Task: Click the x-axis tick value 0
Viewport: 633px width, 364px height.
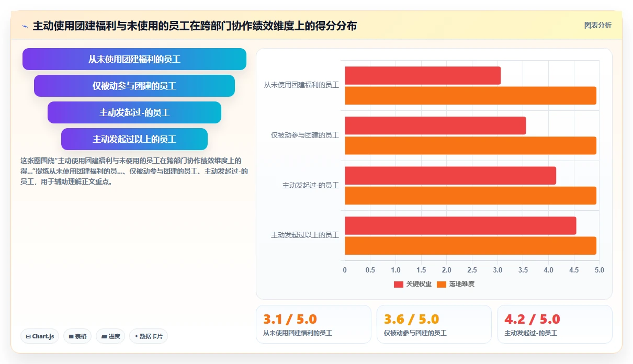Action: pyautogui.click(x=345, y=270)
